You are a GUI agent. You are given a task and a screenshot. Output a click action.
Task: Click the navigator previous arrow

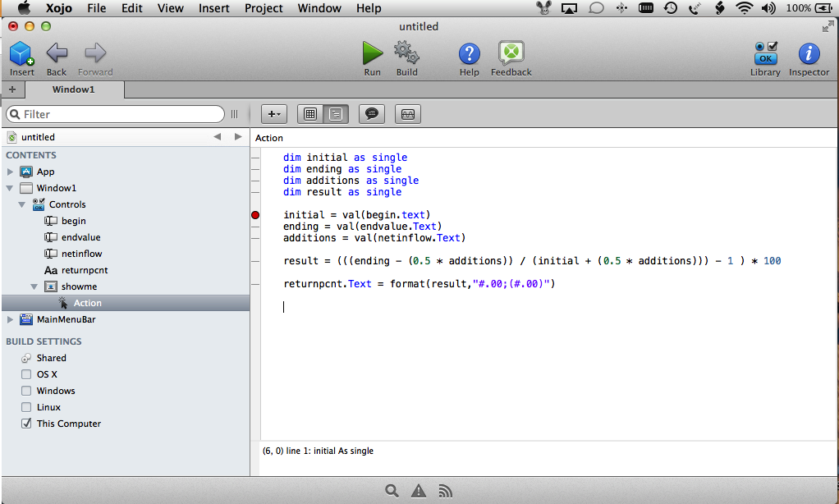point(218,137)
